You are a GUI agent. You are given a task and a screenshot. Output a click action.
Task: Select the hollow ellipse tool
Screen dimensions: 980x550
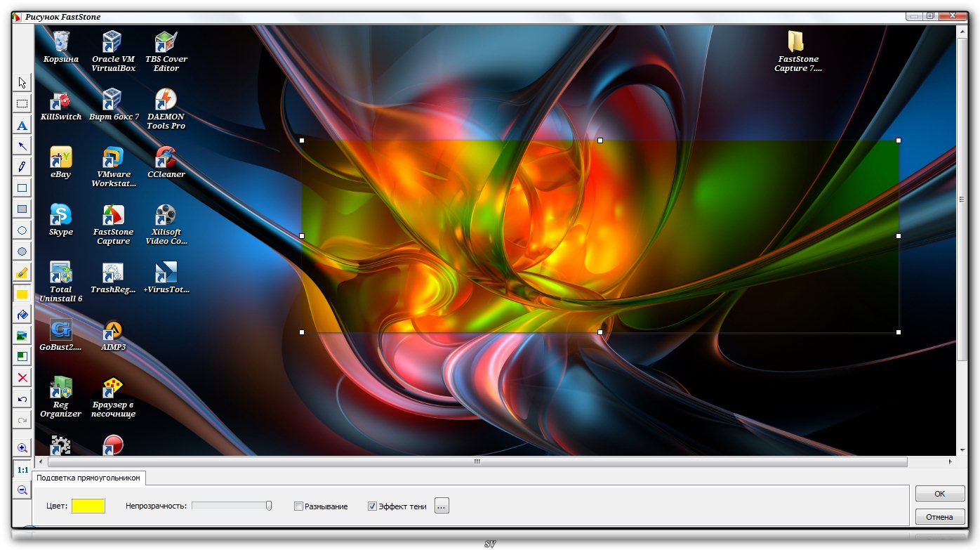22,230
